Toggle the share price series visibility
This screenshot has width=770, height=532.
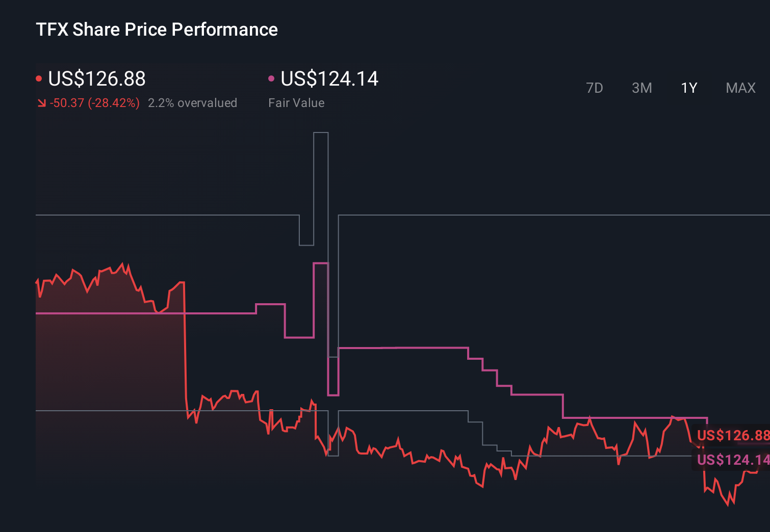click(x=97, y=79)
